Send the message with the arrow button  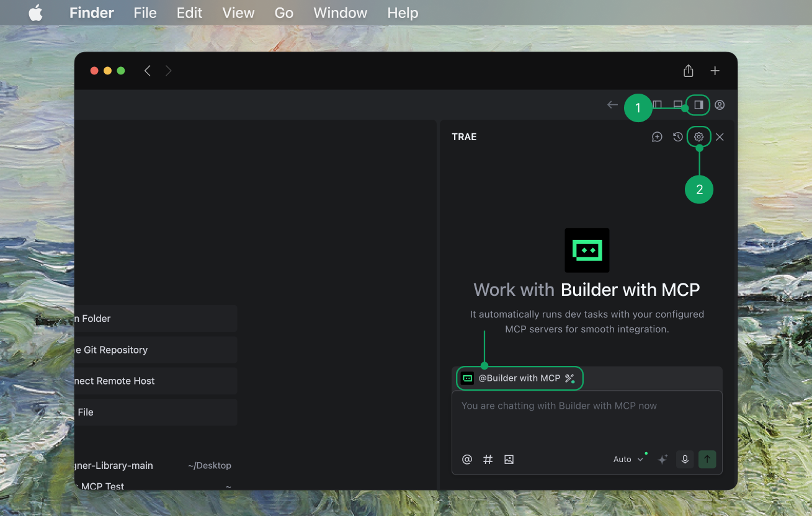coord(707,460)
